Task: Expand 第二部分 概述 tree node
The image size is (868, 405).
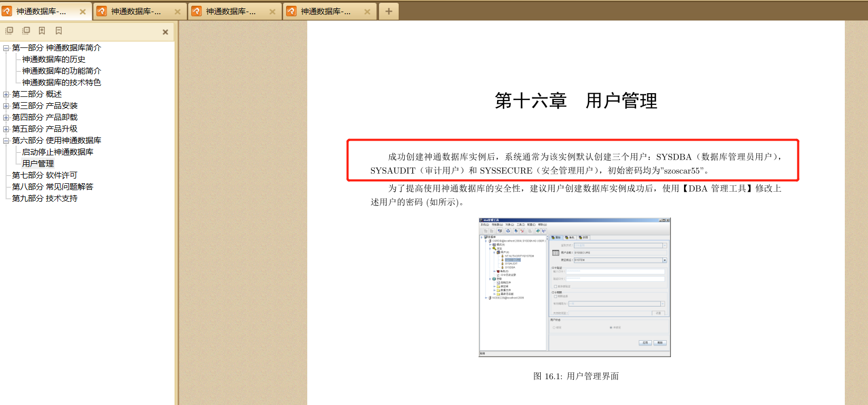Action: 6,94
